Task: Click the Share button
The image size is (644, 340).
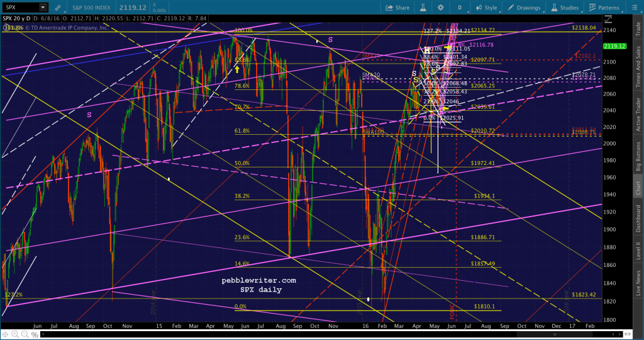Action: [x=397, y=8]
